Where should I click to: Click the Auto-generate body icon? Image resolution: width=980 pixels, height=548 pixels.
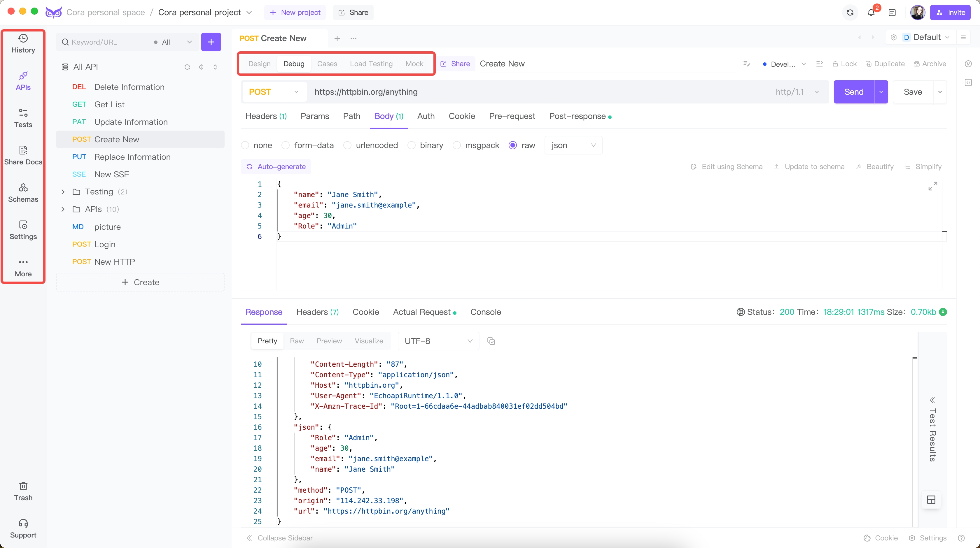[x=250, y=167]
